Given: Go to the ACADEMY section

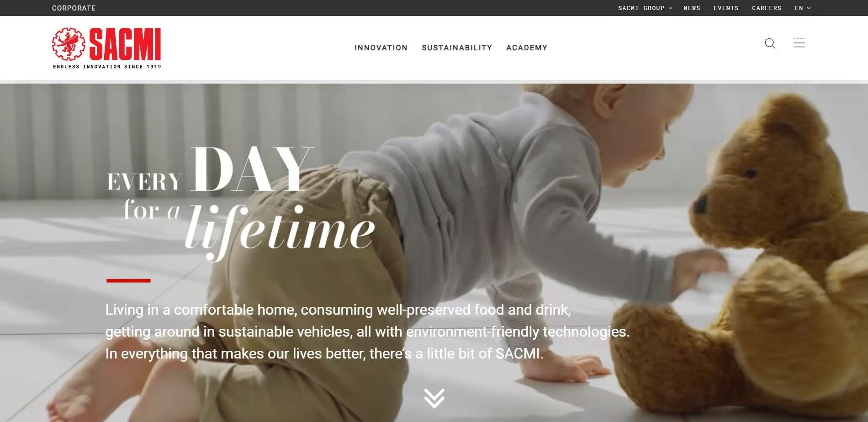Looking at the screenshot, I should pos(527,47).
